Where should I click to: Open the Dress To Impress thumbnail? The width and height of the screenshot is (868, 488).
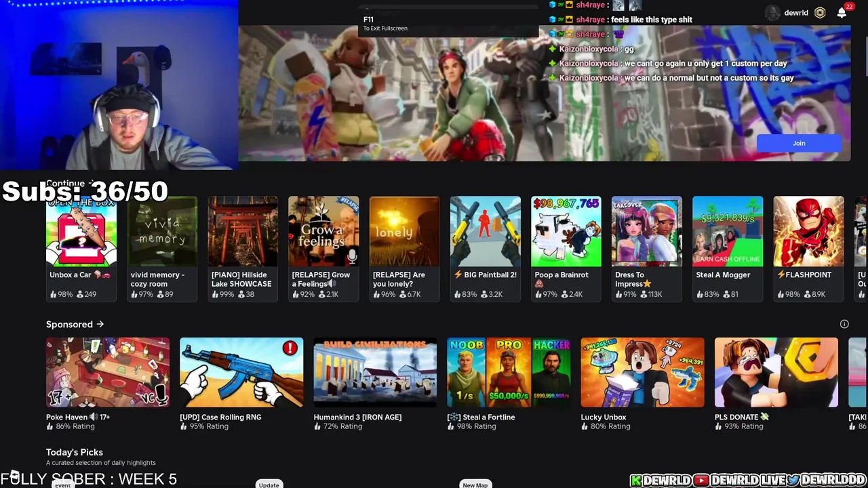pos(647,231)
